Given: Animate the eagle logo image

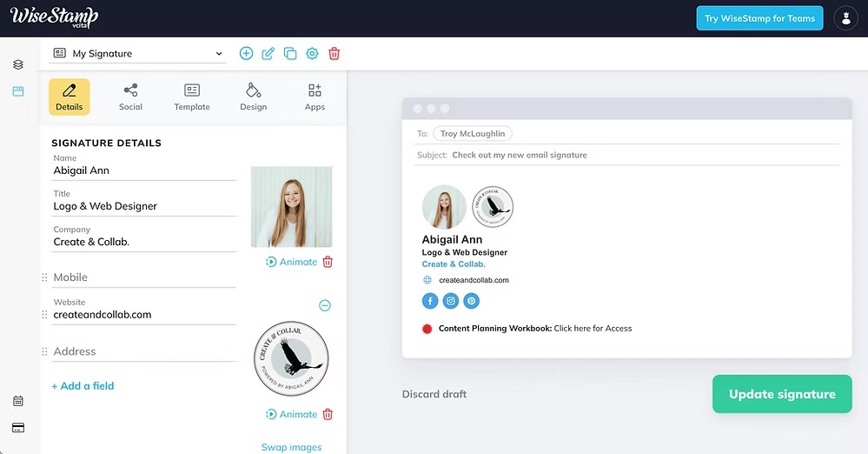Looking at the screenshot, I should pos(291,414).
